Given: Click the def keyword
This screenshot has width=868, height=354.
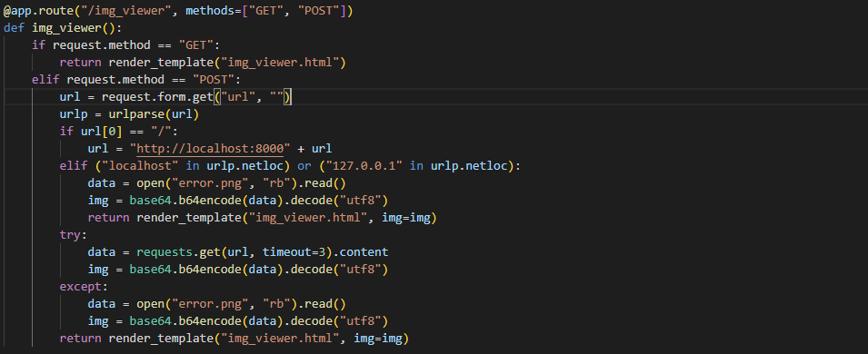Looking at the screenshot, I should [x=14, y=27].
